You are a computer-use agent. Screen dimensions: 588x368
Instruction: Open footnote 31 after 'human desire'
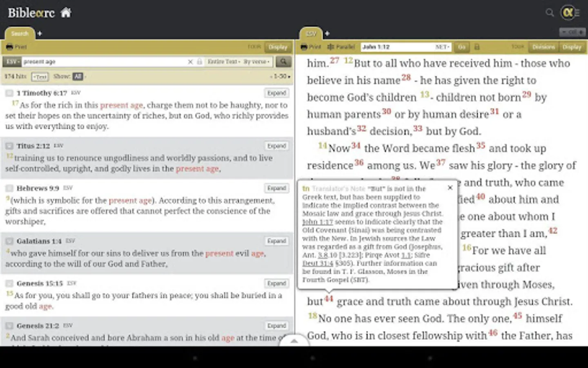(x=494, y=111)
